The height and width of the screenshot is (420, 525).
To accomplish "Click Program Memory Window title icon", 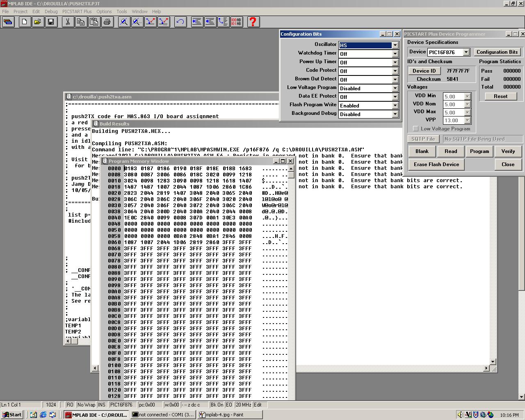I will coord(105,161).
